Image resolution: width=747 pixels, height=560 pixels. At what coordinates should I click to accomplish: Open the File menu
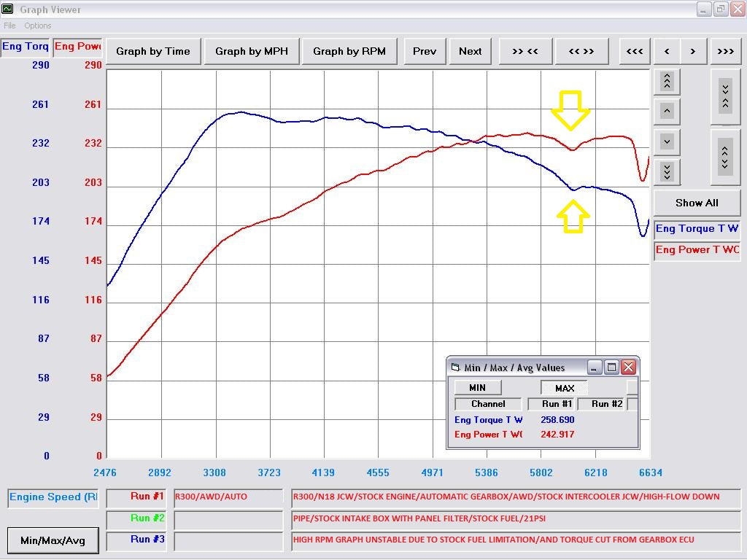[9, 25]
